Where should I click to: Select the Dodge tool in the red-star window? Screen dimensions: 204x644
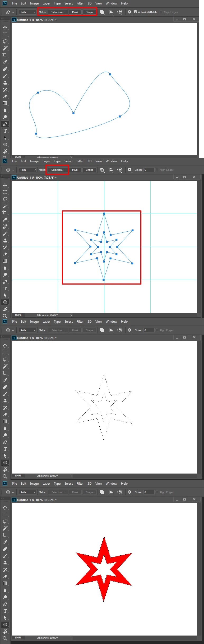[5, 597]
